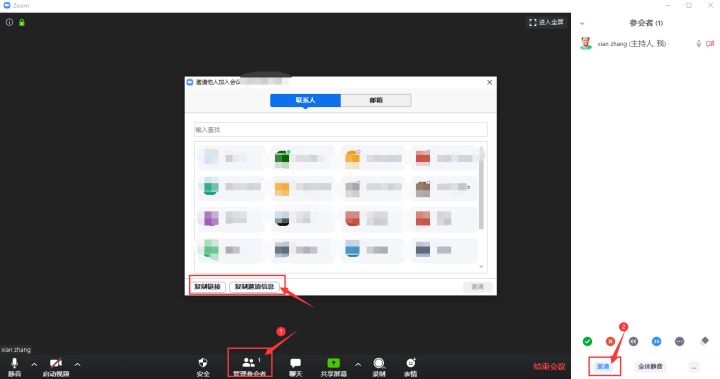Click the red End Meeting (结束会议) text

coord(549,367)
